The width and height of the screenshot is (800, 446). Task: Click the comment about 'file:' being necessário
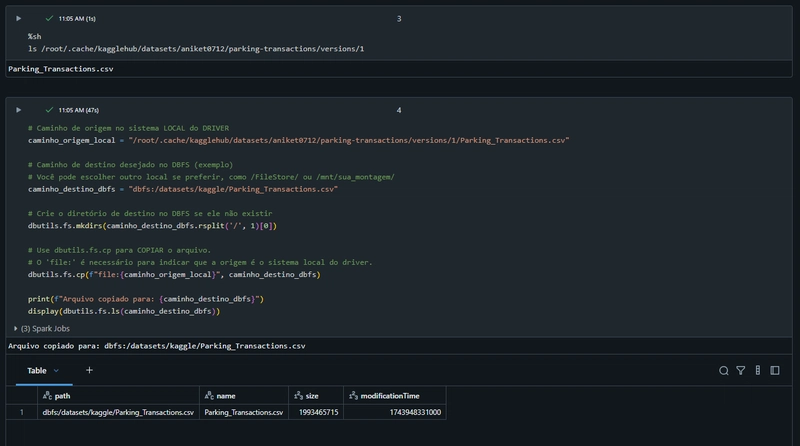200,262
